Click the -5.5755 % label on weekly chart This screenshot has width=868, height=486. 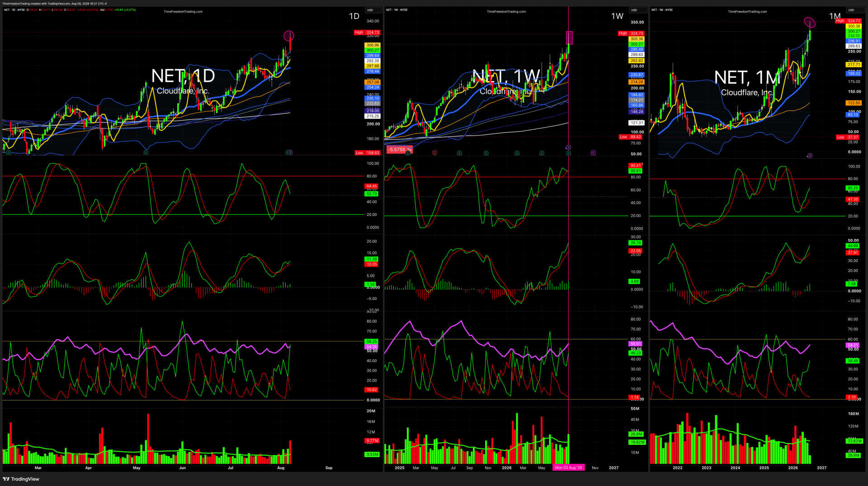coord(400,150)
